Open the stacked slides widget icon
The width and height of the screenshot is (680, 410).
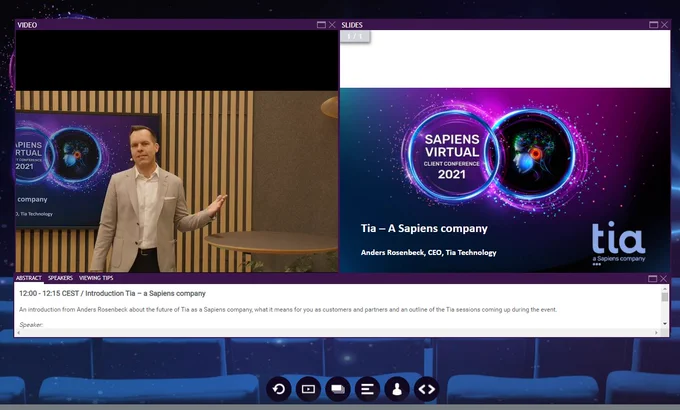(338, 389)
